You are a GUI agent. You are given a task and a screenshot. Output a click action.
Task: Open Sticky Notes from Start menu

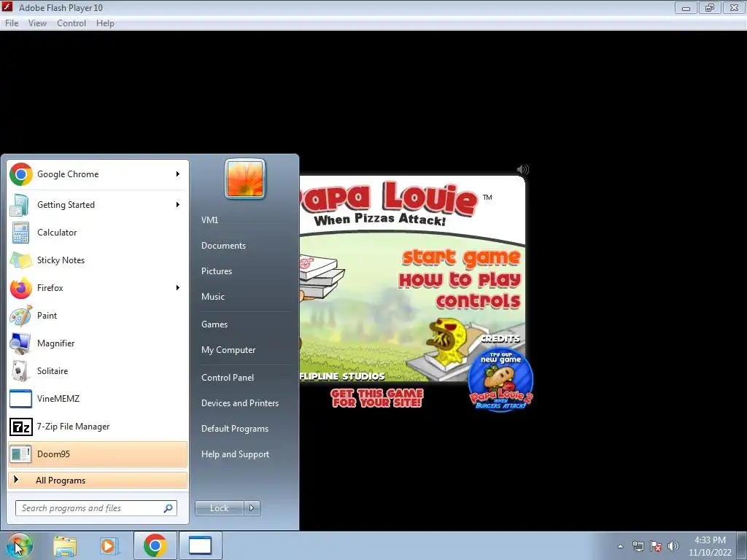coord(97,260)
